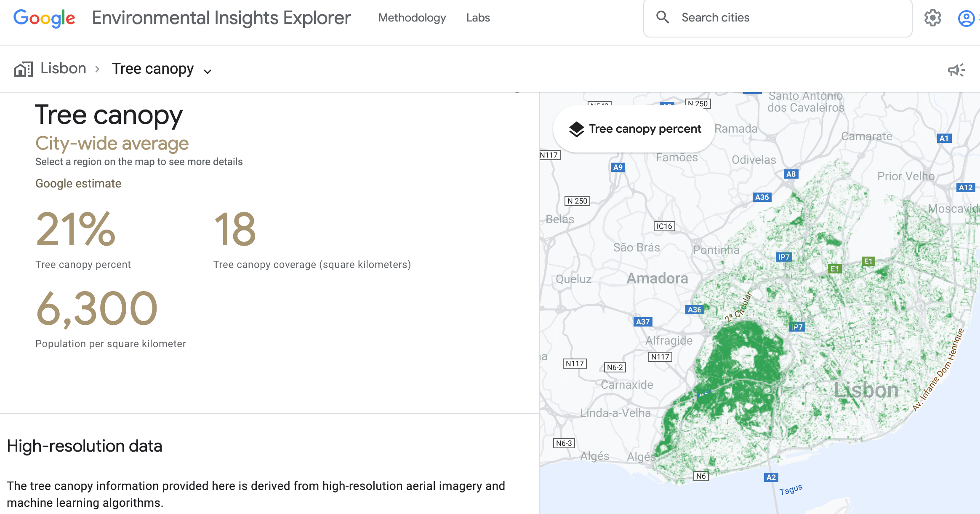
Task: Click inside the Search cities field
Action: coord(758,17)
